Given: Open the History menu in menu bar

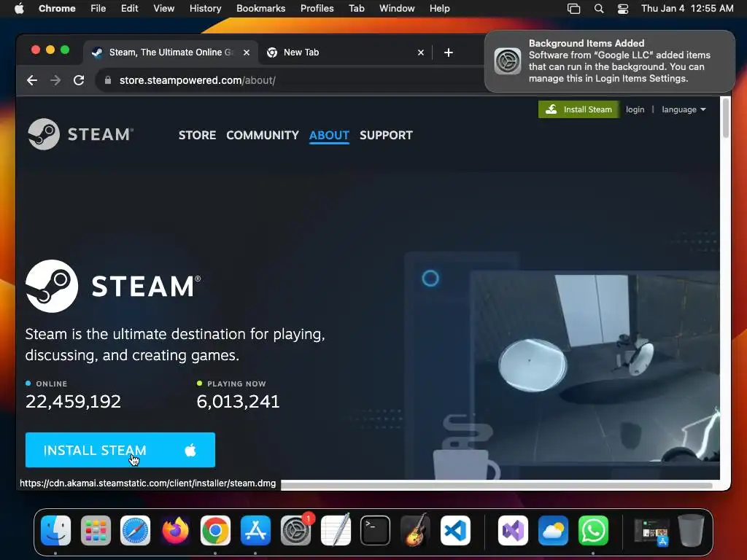Looking at the screenshot, I should pyautogui.click(x=205, y=9).
